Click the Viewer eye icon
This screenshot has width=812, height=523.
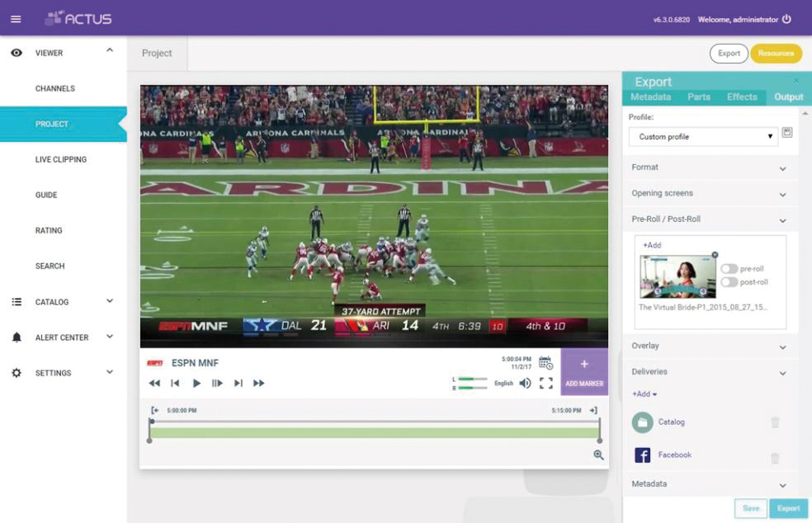pyautogui.click(x=17, y=53)
